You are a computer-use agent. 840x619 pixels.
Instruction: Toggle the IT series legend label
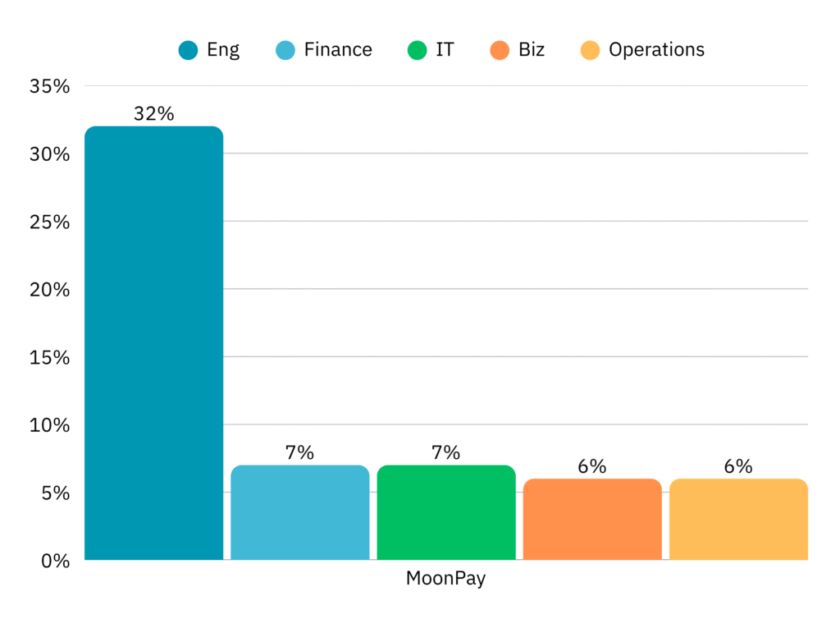pyautogui.click(x=445, y=50)
